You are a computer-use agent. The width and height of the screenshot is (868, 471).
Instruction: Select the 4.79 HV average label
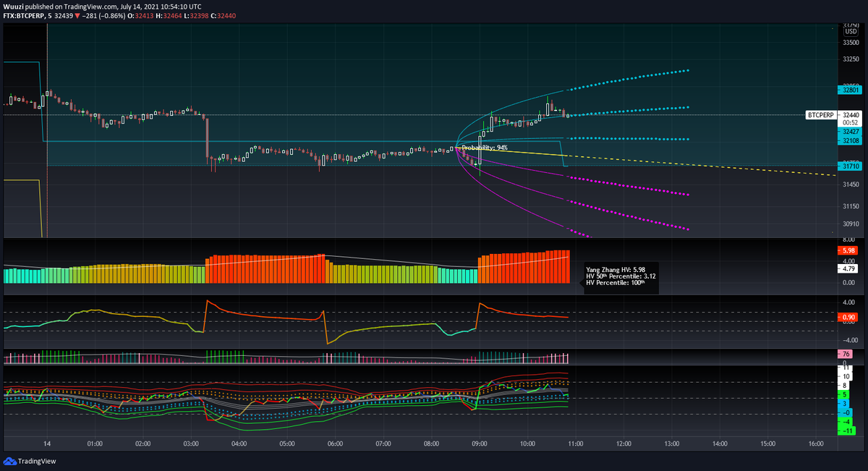(848, 268)
